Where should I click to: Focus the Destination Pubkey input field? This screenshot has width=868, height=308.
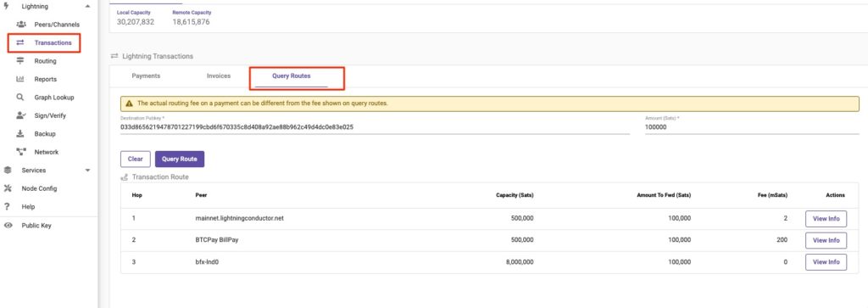point(375,127)
